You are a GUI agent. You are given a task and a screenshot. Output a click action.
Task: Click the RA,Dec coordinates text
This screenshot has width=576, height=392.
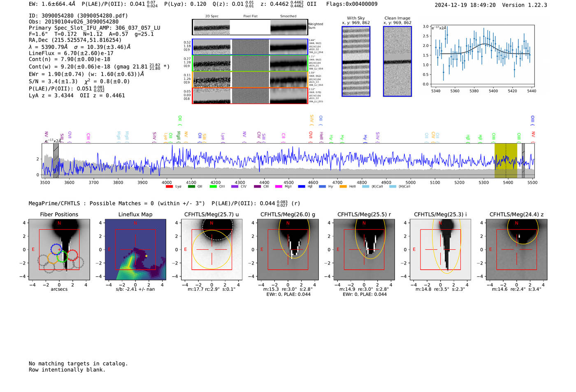tap(75, 40)
